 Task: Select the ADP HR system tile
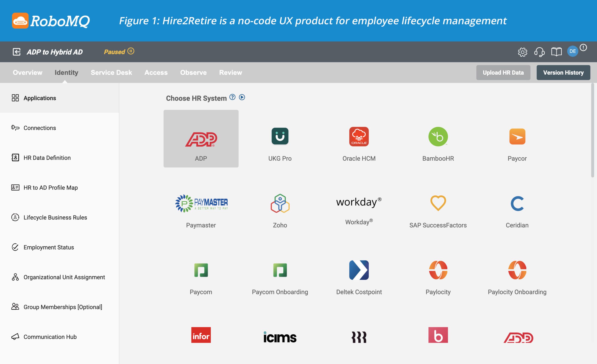[201, 139]
